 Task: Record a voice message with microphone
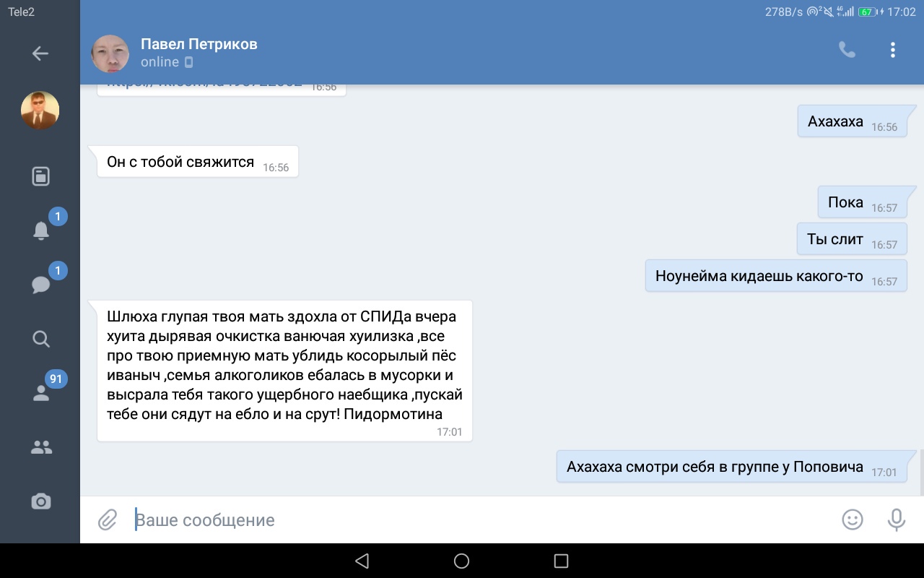click(896, 519)
